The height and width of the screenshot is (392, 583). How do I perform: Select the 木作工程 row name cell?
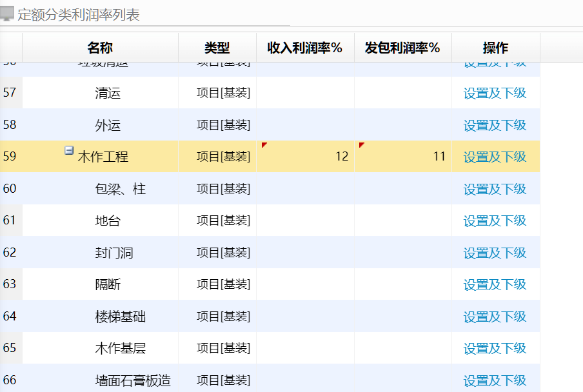coord(103,156)
